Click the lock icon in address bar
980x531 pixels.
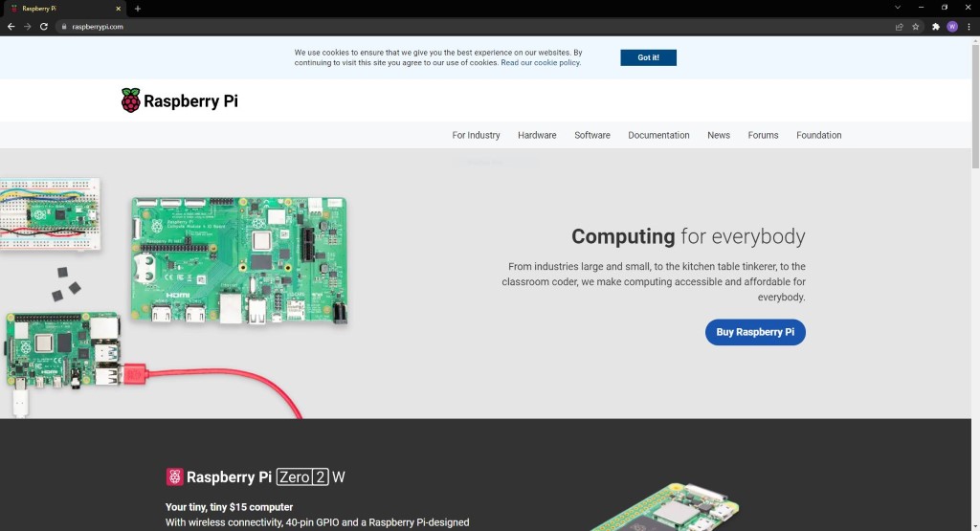tap(64, 26)
